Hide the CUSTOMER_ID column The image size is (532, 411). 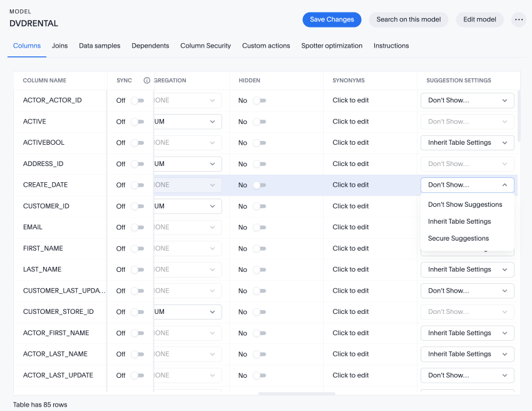coord(260,206)
